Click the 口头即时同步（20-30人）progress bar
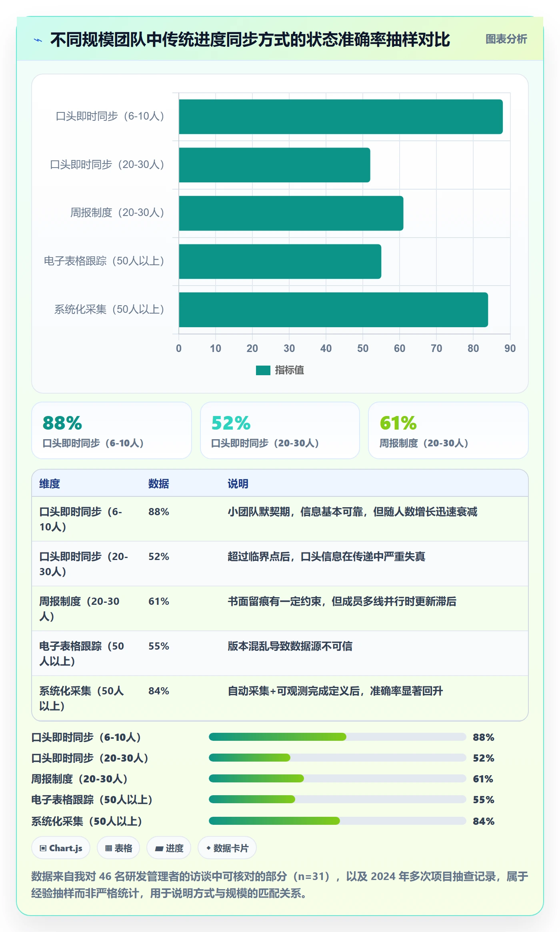Screen dimensions: 560x932 (338, 758)
